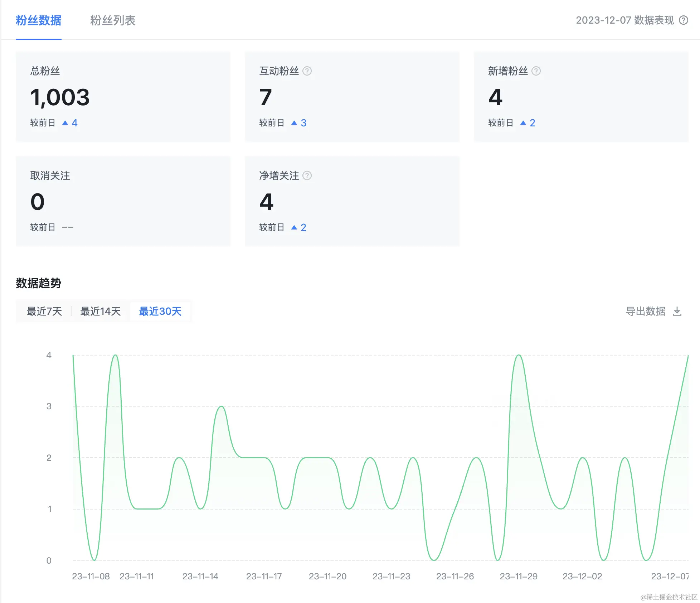The width and height of the screenshot is (700, 603).
Task: Click help icon beside 2023-12-07 数据表现
Action: click(x=684, y=20)
